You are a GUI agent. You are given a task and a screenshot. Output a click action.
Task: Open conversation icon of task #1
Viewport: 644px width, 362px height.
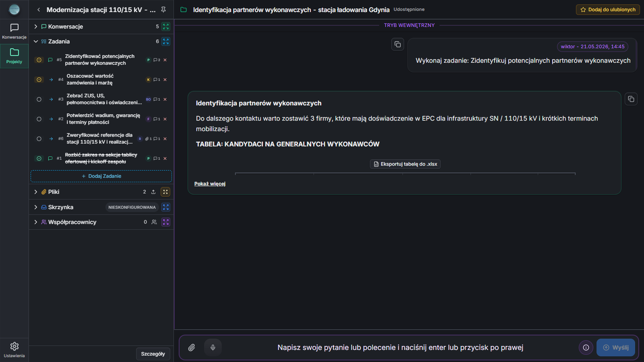50,158
